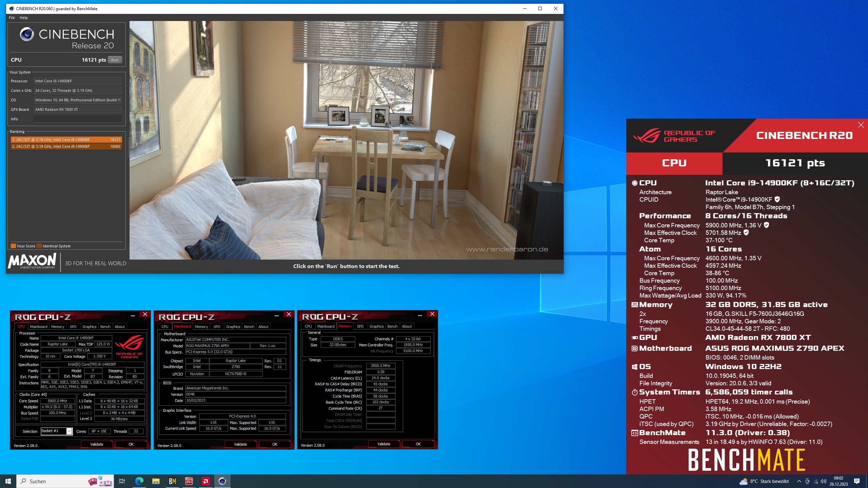Show hidden system tray icons
868x488 pixels.
click(x=799, y=481)
